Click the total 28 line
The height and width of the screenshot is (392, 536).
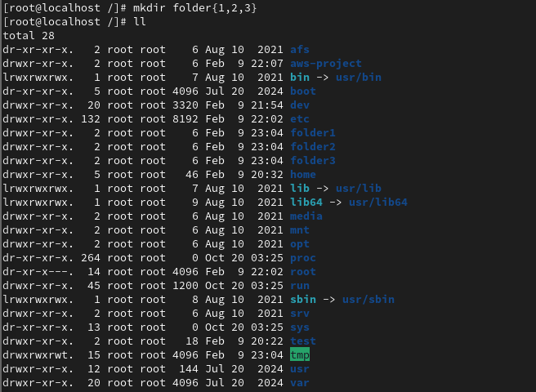point(29,36)
